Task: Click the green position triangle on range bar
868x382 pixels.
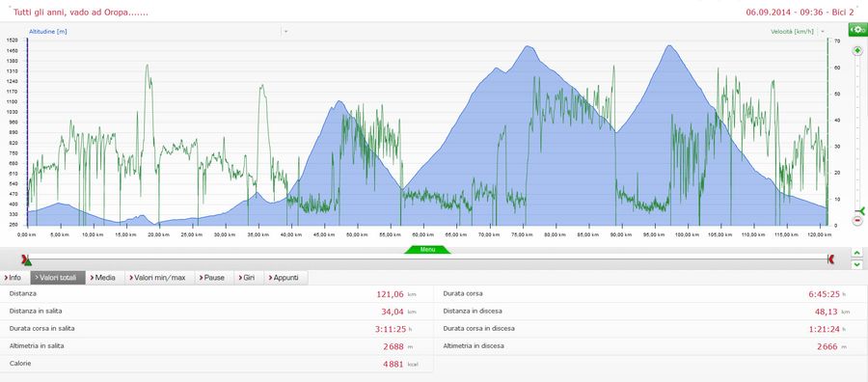Action: click(28, 261)
